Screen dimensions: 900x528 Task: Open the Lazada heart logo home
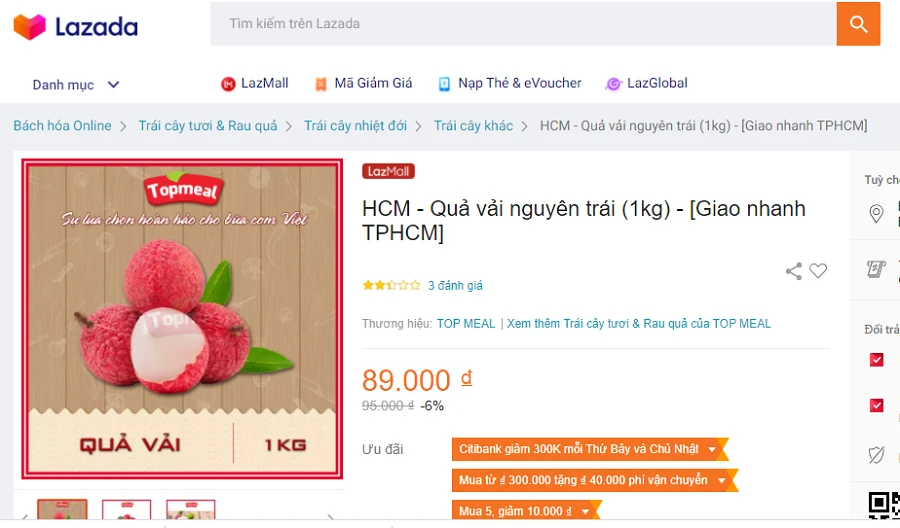point(29,27)
